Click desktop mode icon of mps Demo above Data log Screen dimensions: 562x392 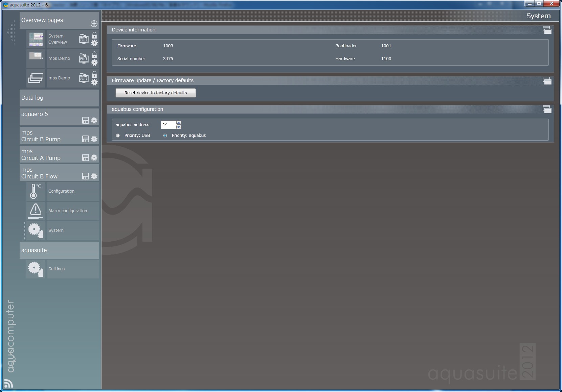(x=84, y=78)
